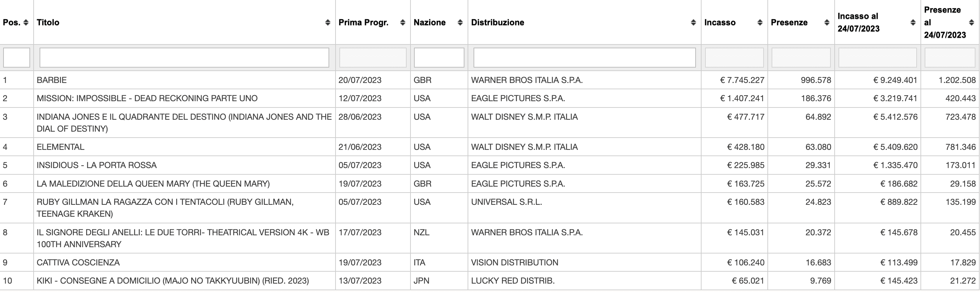Image resolution: width=980 pixels, height=292 pixels.
Task: Click Barbie's incasso € 7.745.227
Action: pyautogui.click(x=742, y=80)
